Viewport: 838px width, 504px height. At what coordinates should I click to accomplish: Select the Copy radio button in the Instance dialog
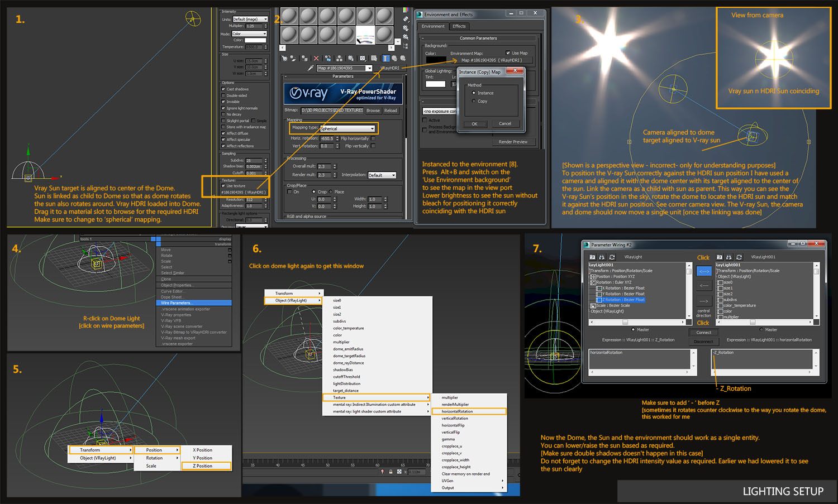(474, 101)
